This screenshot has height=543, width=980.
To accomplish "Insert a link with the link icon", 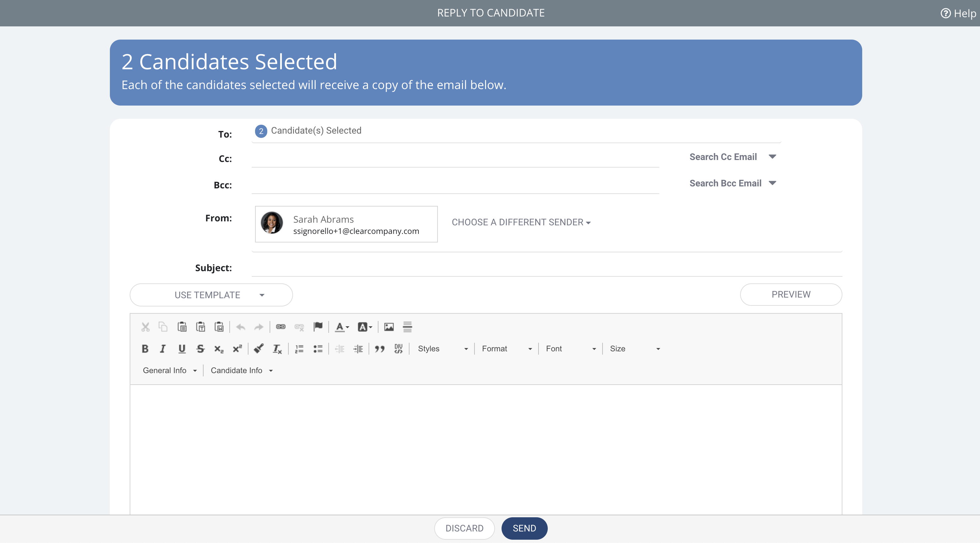I will 281,327.
